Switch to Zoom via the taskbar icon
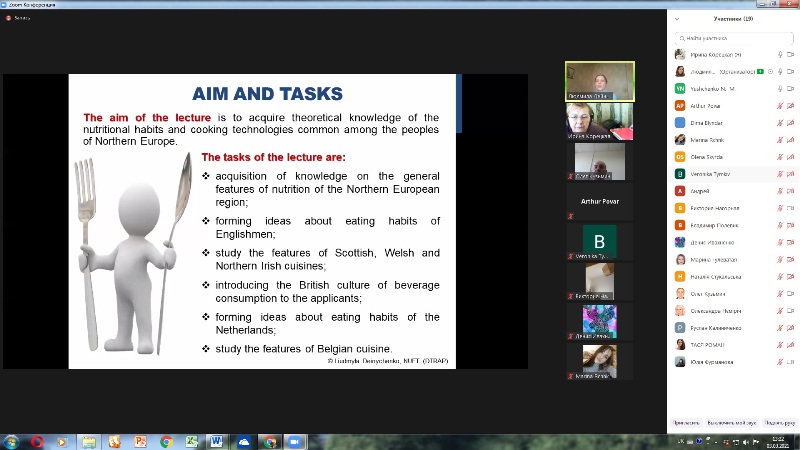Image resolution: width=800 pixels, height=450 pixels. [x=295, y=442]
